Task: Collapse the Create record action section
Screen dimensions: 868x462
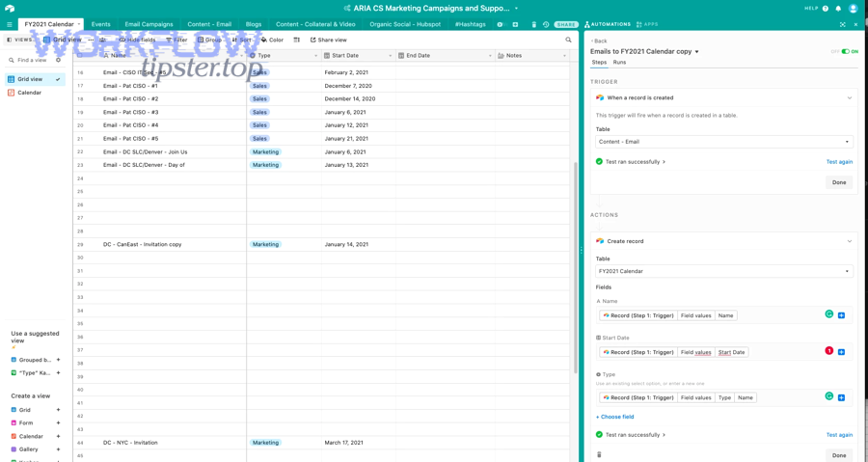Action: coord(849,241)
